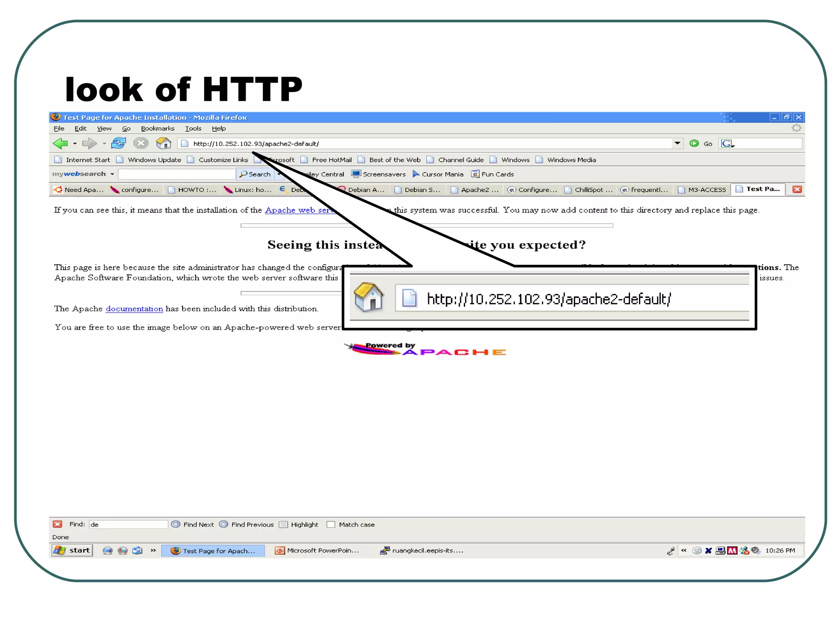Click the green Go button icon

pos(694,144)
